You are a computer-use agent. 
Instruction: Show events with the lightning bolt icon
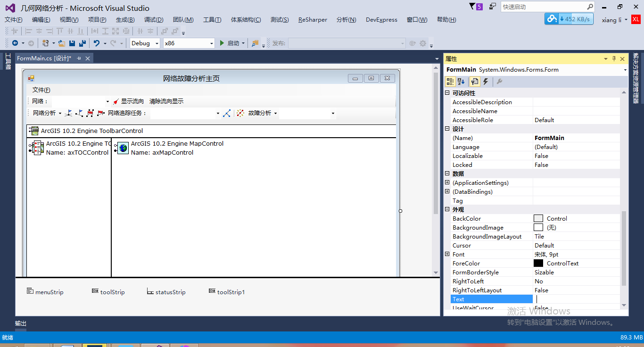click(486, 82)
